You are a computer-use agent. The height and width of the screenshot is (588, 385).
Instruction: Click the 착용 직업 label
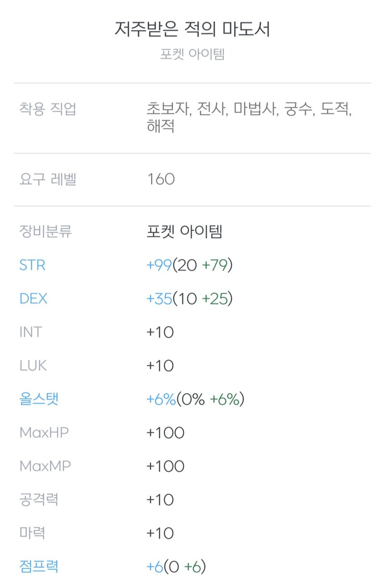click(x=48, y=109)
